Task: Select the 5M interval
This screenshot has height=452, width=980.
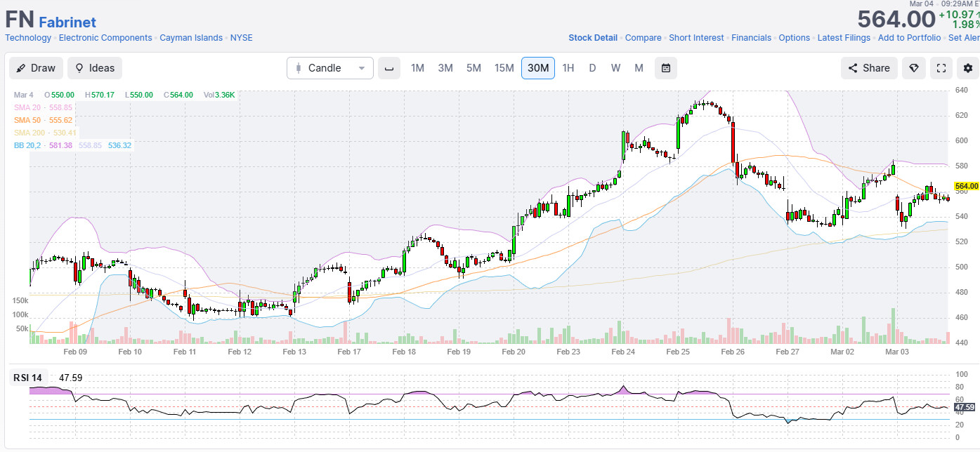Action: pyautogui.click(x=473, y=68)
